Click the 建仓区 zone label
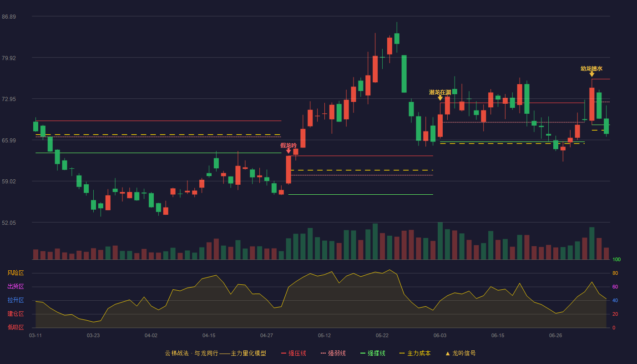The height and width of the screenshot is (364, 637). pyautogui.click(x=15, y=314)
